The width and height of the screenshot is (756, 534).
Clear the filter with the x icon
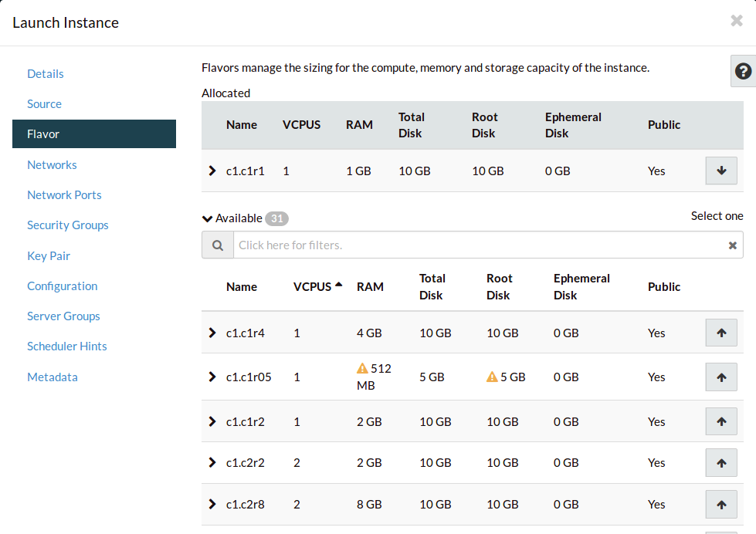732,245
